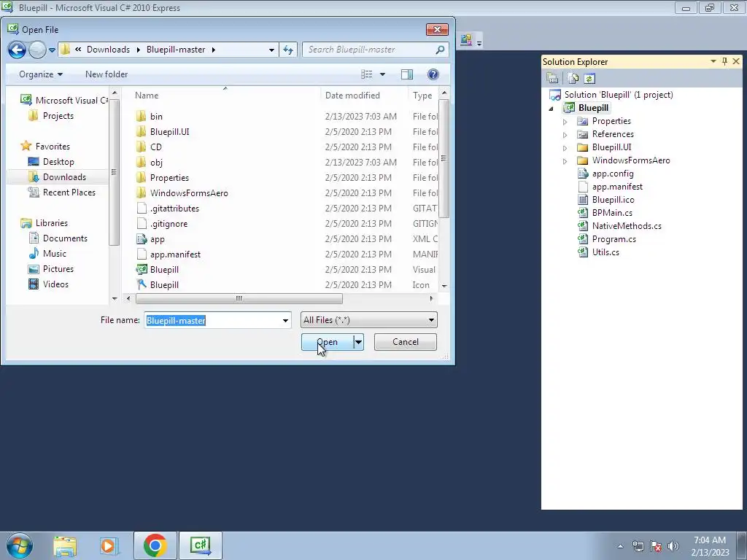Select the .gitattributes file

(168, 208)
